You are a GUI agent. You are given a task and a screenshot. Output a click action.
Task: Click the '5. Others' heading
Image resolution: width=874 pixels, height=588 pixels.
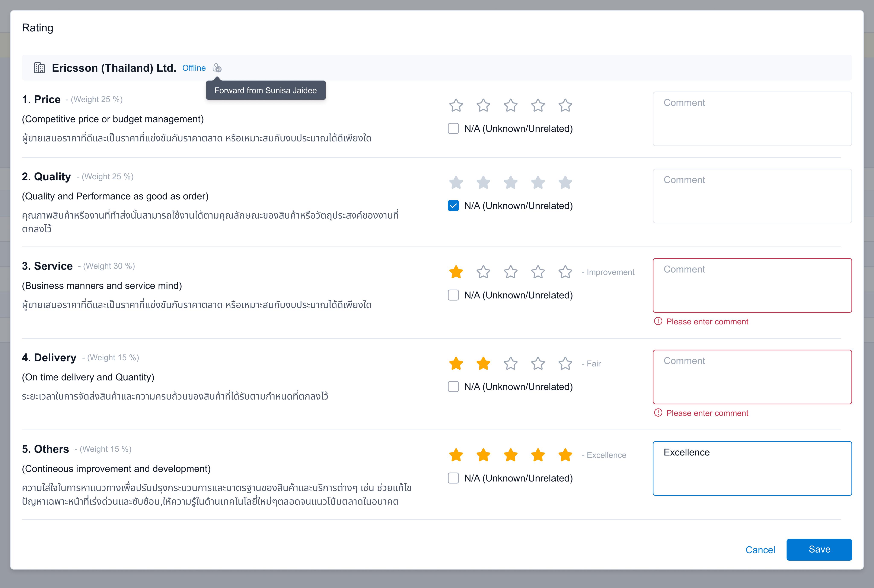point(45,449)
